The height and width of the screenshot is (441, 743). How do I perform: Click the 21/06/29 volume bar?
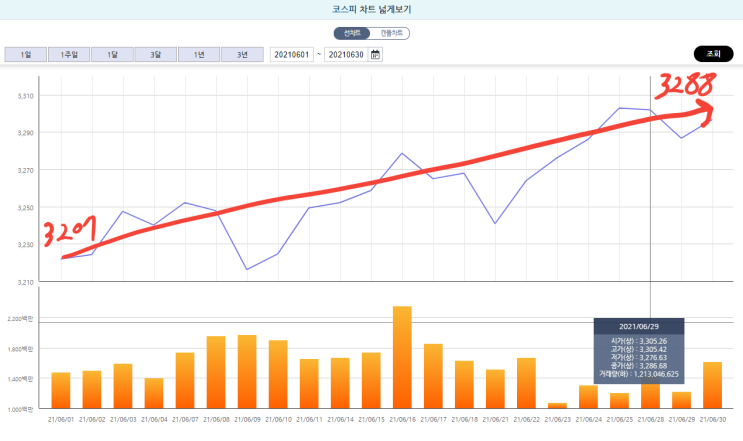[681, 400]
